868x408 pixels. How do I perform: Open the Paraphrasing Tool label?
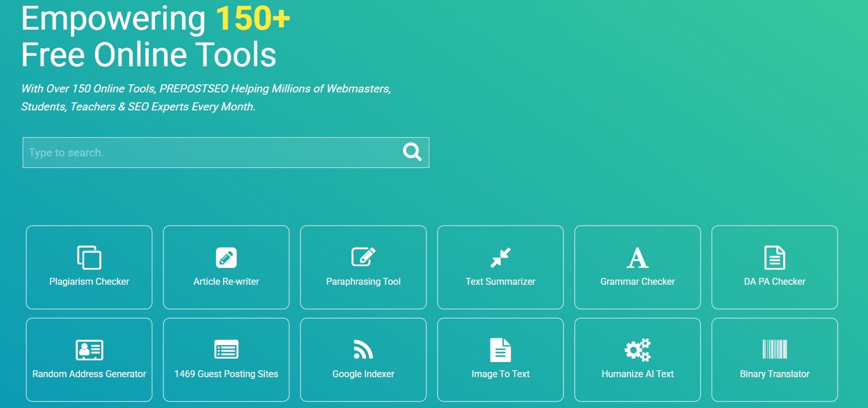(x=363, y=281)
